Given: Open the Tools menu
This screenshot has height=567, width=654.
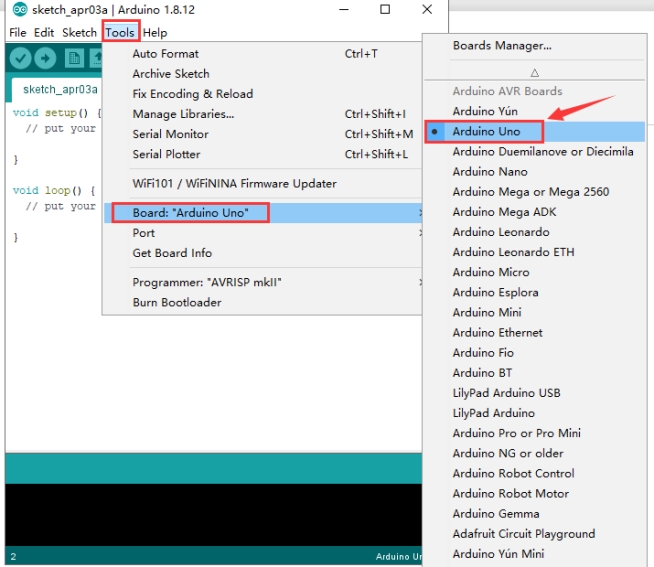Looking at the screenshot, I should pyautogui.click(x=120, y=32).
